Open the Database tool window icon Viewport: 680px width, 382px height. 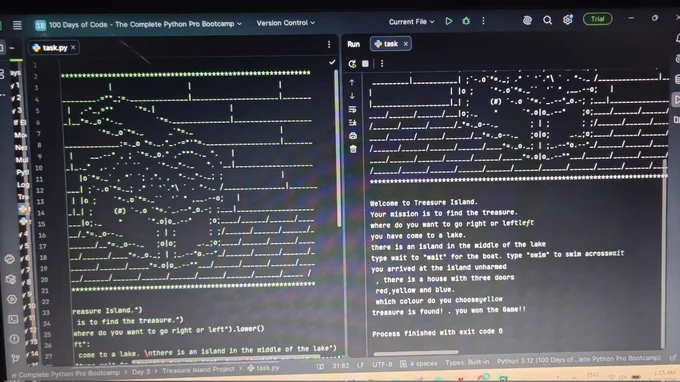[x=677, y=79]
